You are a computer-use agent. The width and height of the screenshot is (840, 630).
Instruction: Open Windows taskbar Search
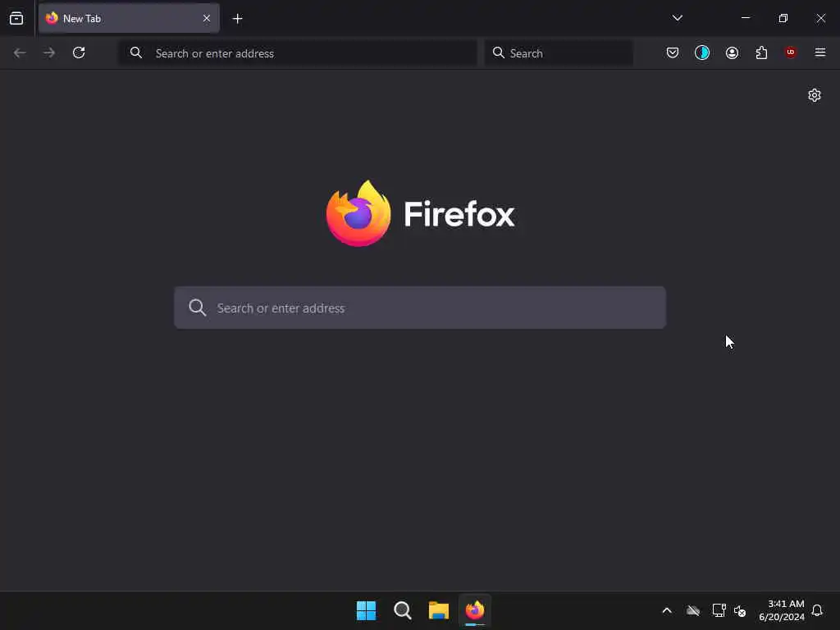click(402, 610)
